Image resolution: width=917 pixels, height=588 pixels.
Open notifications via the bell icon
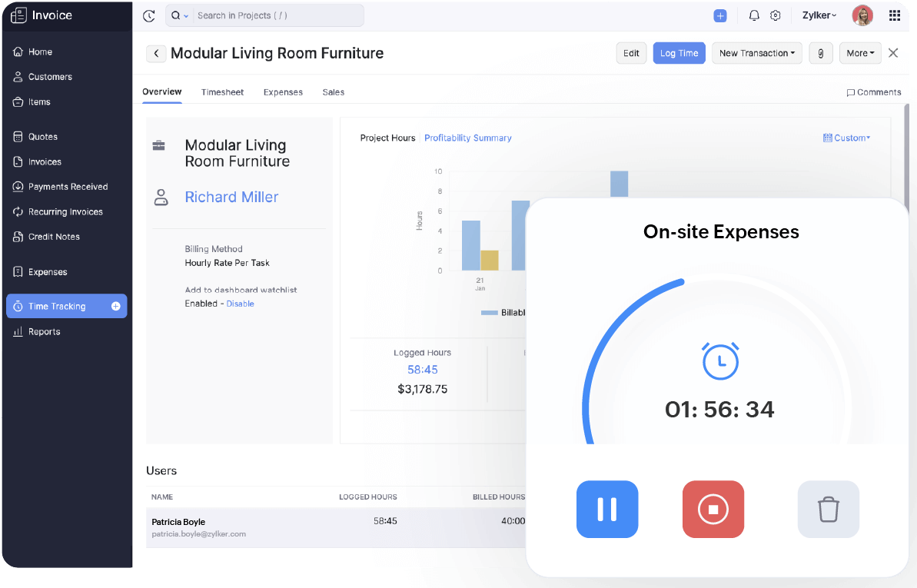click(754, 15)
